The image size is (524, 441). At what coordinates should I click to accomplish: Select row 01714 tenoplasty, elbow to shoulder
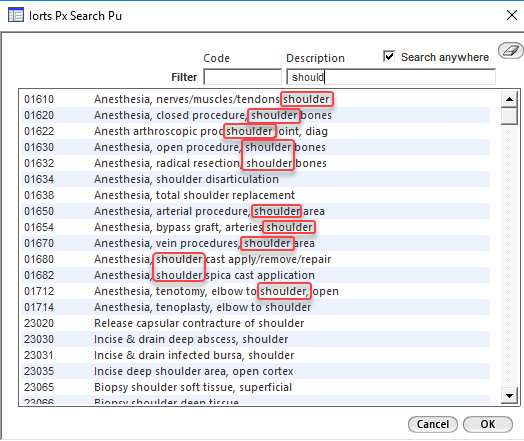click(255, 307)
